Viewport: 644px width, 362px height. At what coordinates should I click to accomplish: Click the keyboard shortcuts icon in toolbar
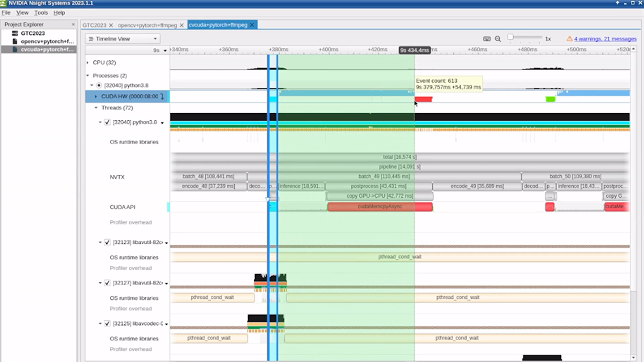487,39
